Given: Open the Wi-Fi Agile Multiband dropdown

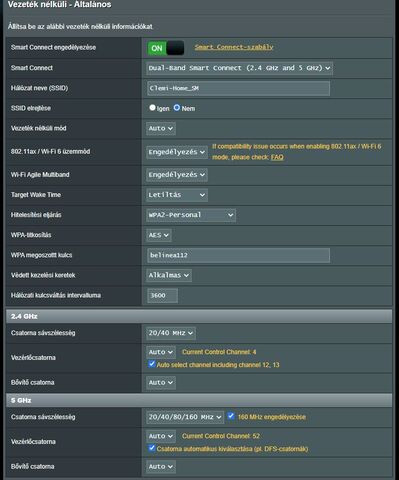Looking at the screenshot, I should pos(177,175).
